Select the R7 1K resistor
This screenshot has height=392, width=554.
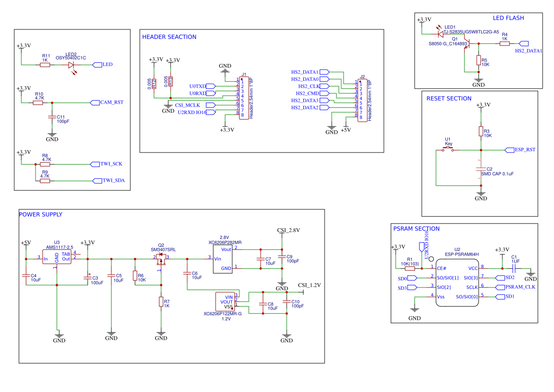tap(161, 302)
